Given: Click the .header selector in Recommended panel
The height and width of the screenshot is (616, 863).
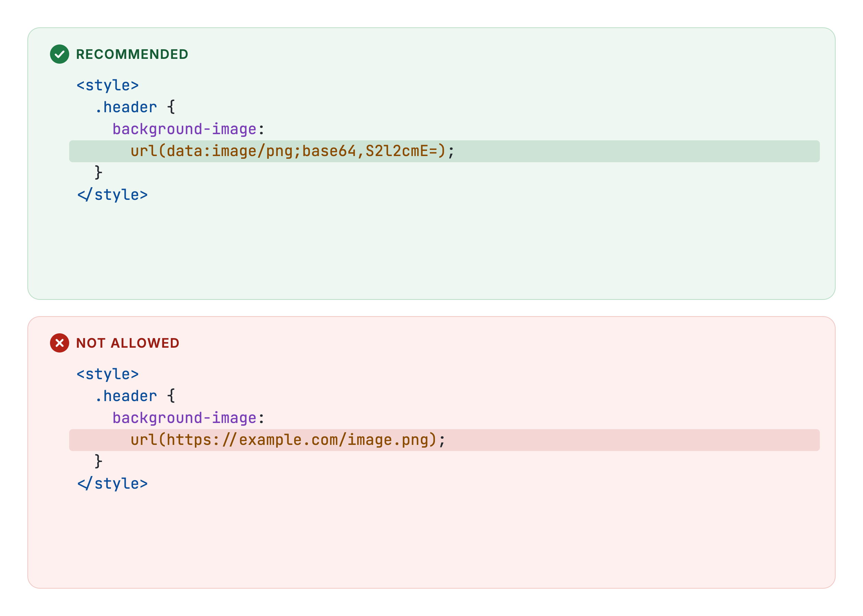Looking at the screenshot, I should tap(126, 107).
